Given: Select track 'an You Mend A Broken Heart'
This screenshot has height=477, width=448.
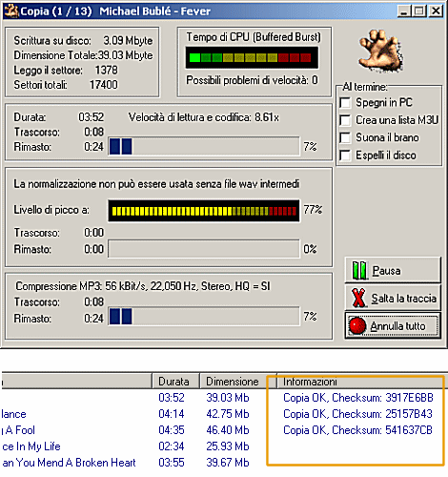Looking at the screenshot, I should click(x=69, y=463).
